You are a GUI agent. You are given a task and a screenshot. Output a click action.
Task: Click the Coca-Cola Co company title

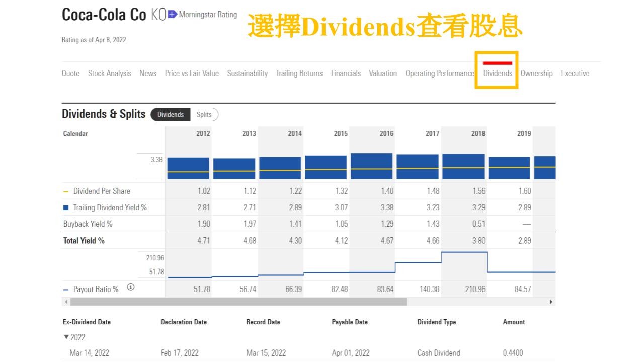pyautogui.click(x=104, y=15)
